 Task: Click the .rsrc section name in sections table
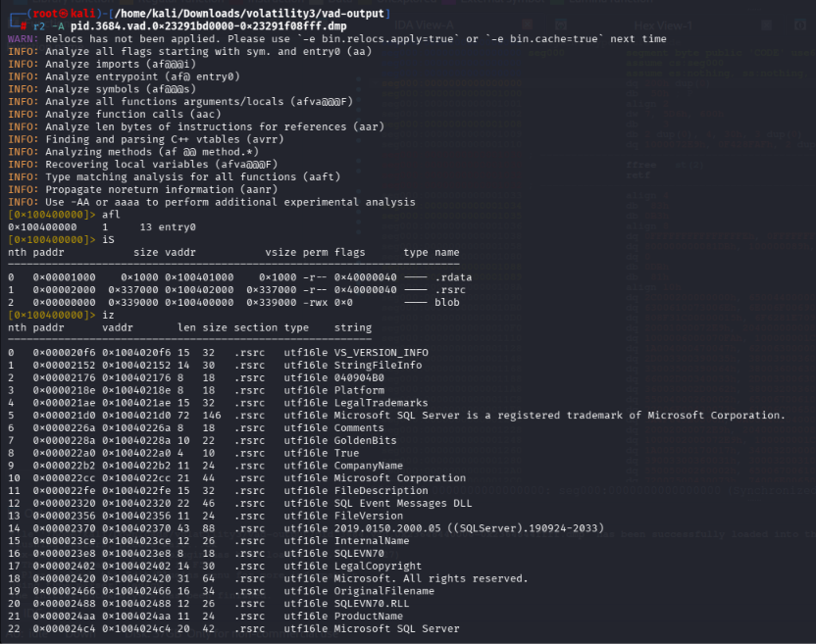(x=450, y=290)
